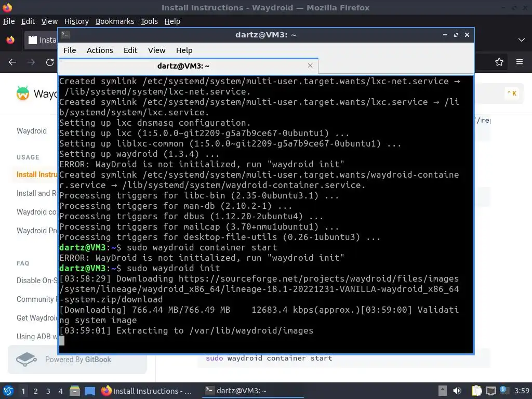Switch to the dartz@VM3 terminal taskbar entry
532x399 pixels.
(x=253, y=391)
